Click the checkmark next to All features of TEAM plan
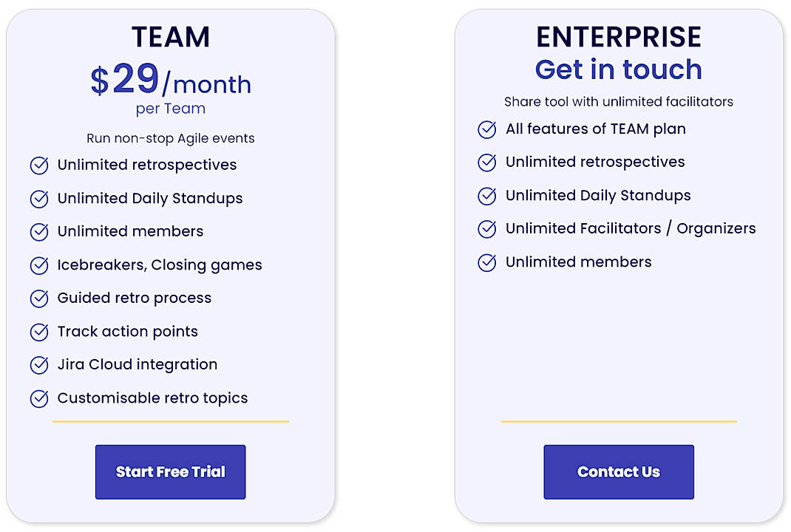This screenshot has height=532, width=791. click(487, 129)
